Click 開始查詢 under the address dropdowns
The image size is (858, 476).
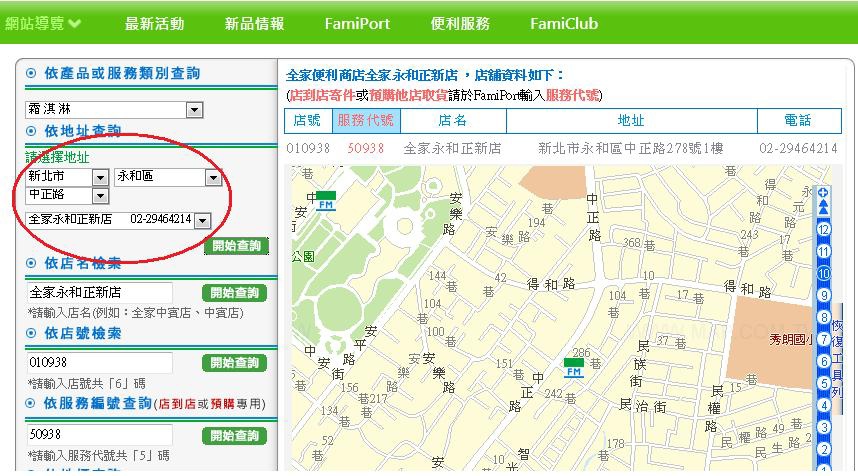tap(236, 246)
